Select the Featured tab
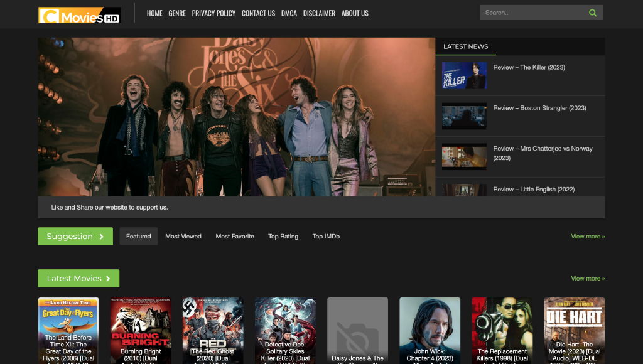643x364 pixels. coord(138,237)
